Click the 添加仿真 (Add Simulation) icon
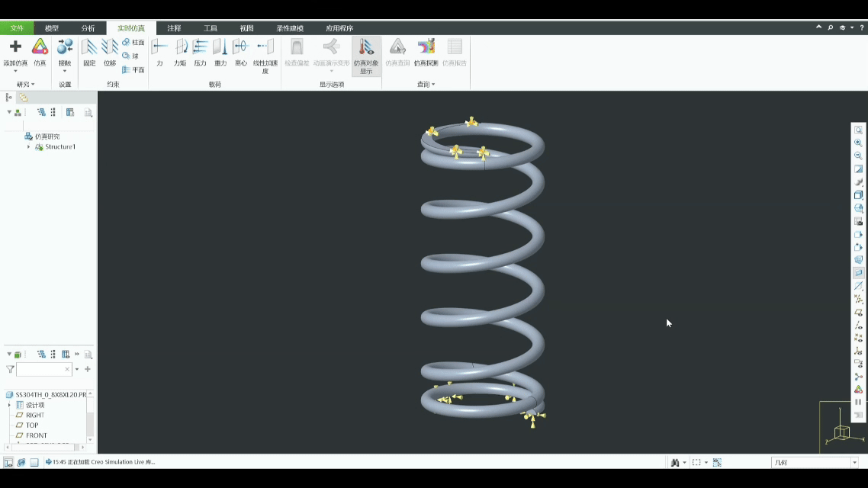 pyautogui.click(x=15, y=52)
